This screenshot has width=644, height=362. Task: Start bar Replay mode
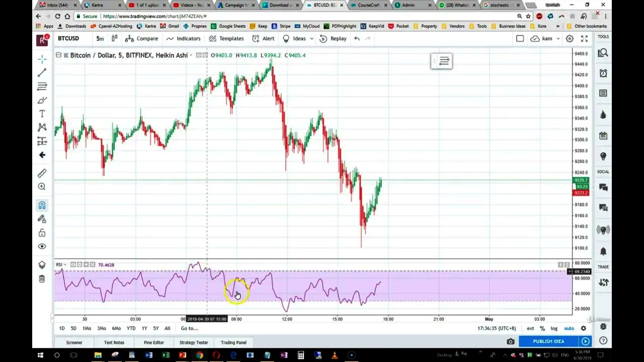tap(333, 38)
